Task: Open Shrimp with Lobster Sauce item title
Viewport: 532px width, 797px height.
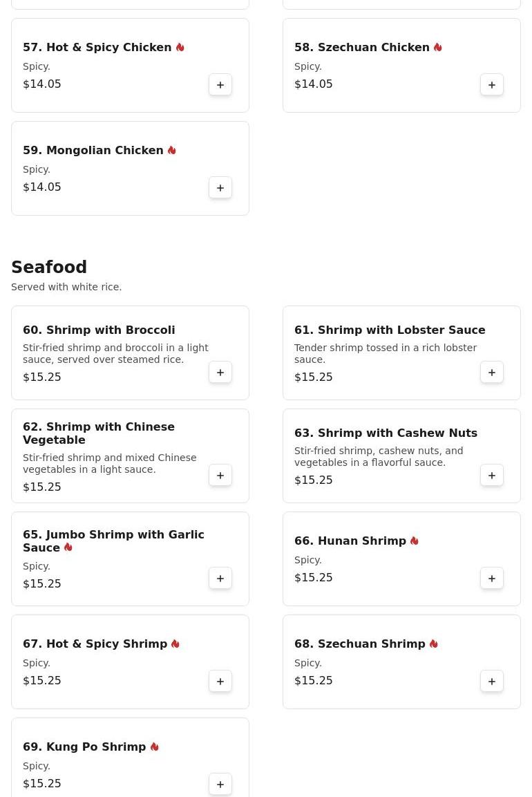Action: (390, 330)
